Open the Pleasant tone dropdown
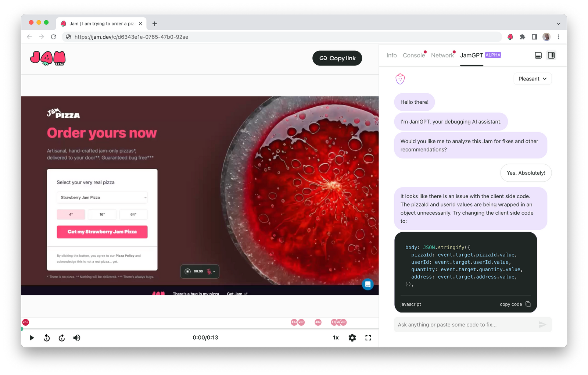Image resolution: width=588 pixels, height=375 pixels. tap(532, 79)
